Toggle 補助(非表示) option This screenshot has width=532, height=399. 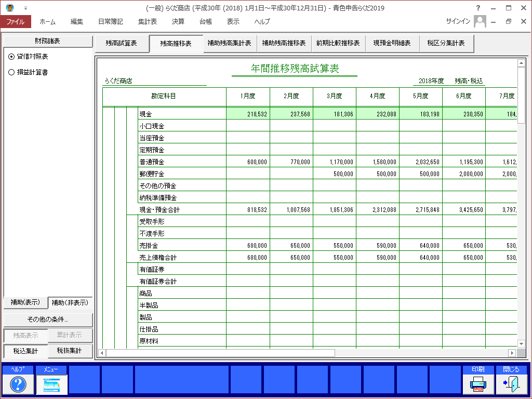click(x=70, y=302)
